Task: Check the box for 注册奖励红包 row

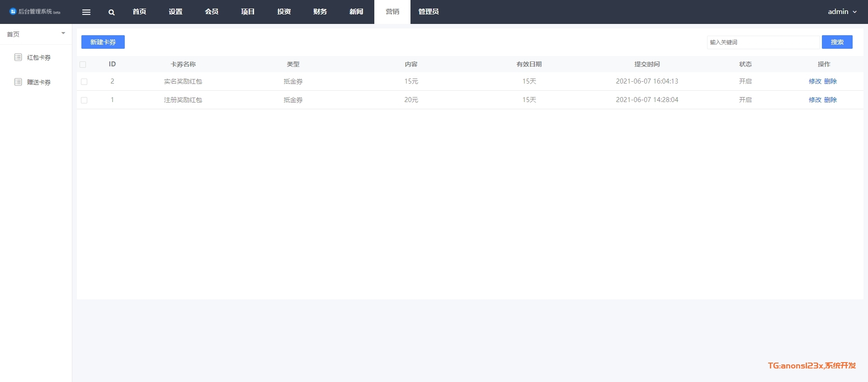Action: point(84,100)
